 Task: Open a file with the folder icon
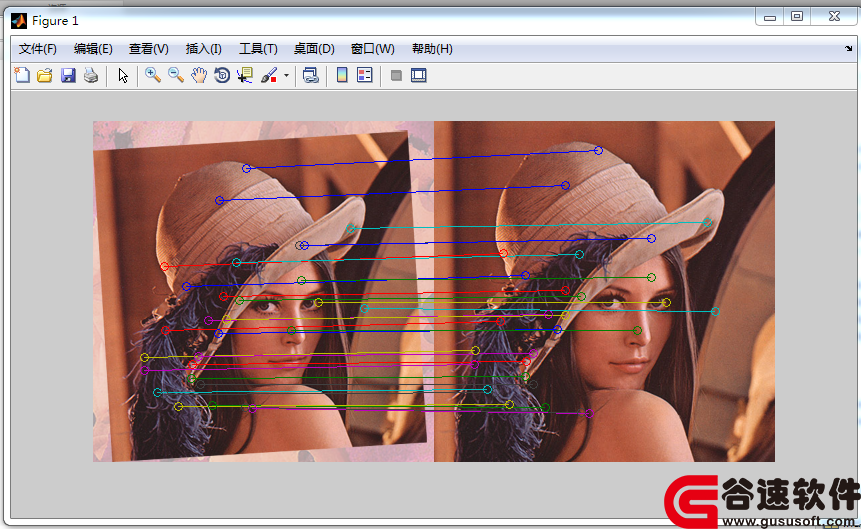click(x=45, y=75)
